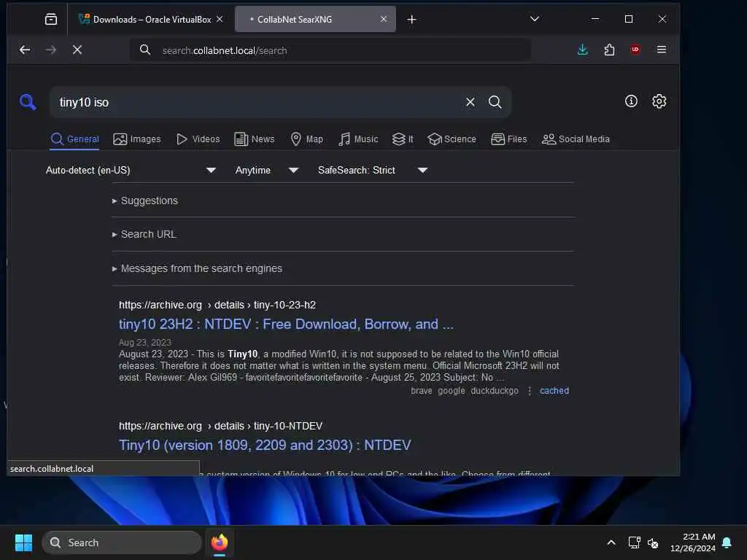Expand Messages from the search engines

click(x=197, y=268)
